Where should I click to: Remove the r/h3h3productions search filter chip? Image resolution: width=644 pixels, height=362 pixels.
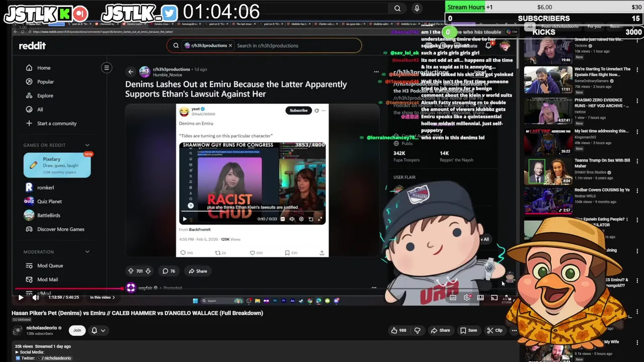pos(230,45)
